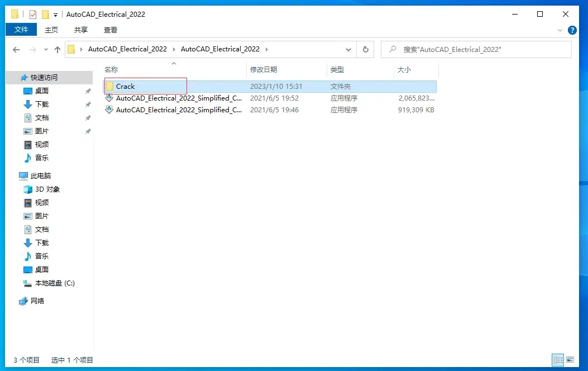Screen dimensions: 588x371
Task: Open pinned 桌面 under quick access
Action: point(42,91)
